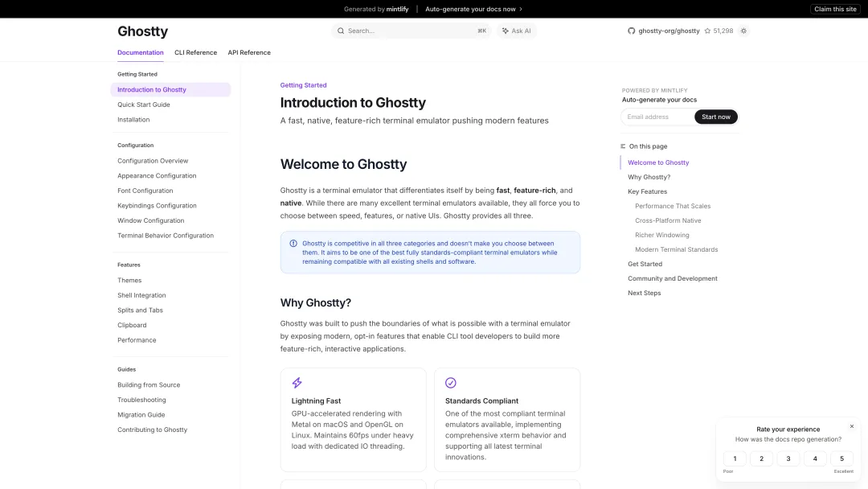Jump to Community and Development section
The height and width of the screenshot is (489, 868).
[673, 278]
